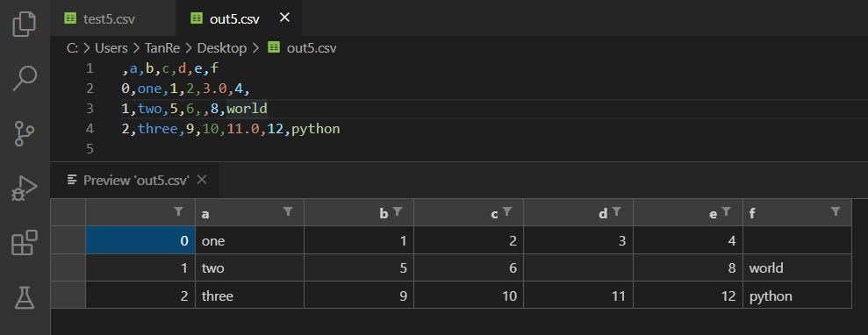Open the Extensions view icon

tap(25, 243)
